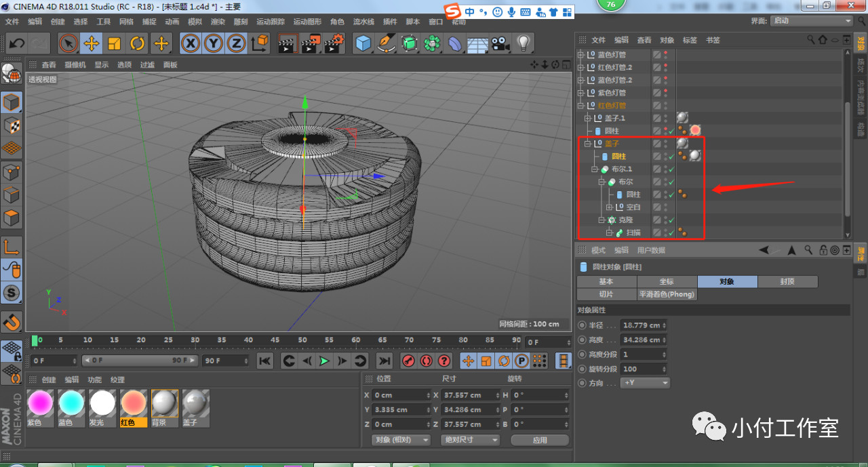Screen dimensions: 868x467
Task: Toggle layer square of 红色灯管.2
Action: (x=656, y=67)
